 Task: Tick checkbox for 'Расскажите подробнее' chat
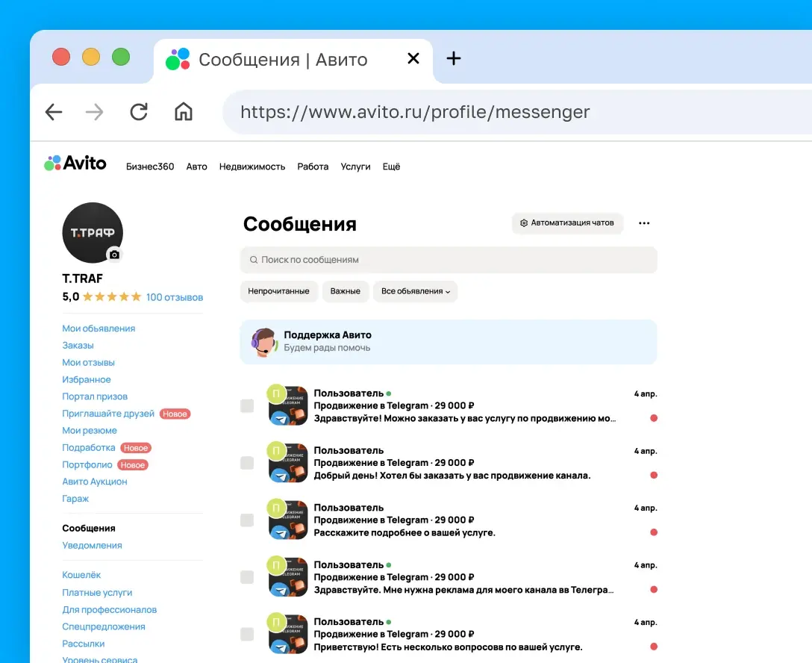247,520
